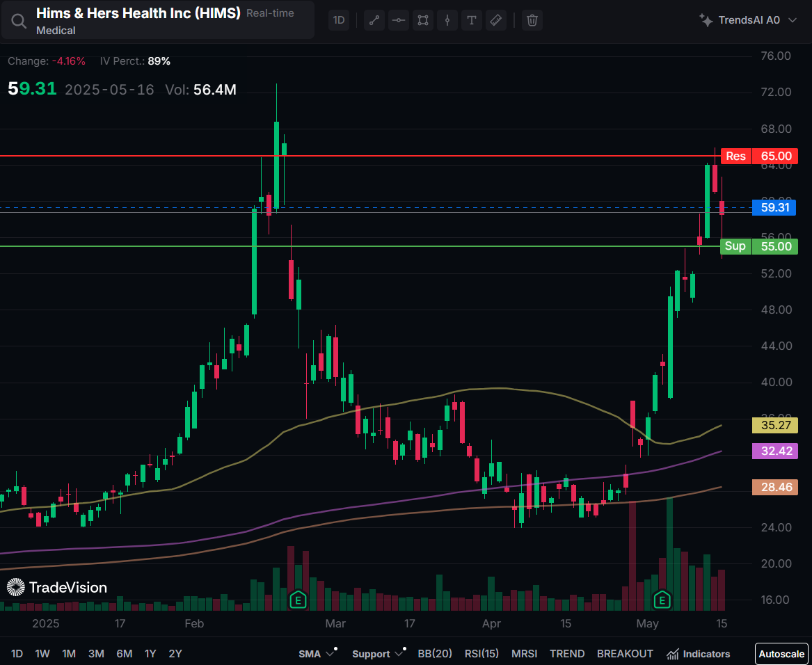Click the Real-time status label

[x=270, y=13]
